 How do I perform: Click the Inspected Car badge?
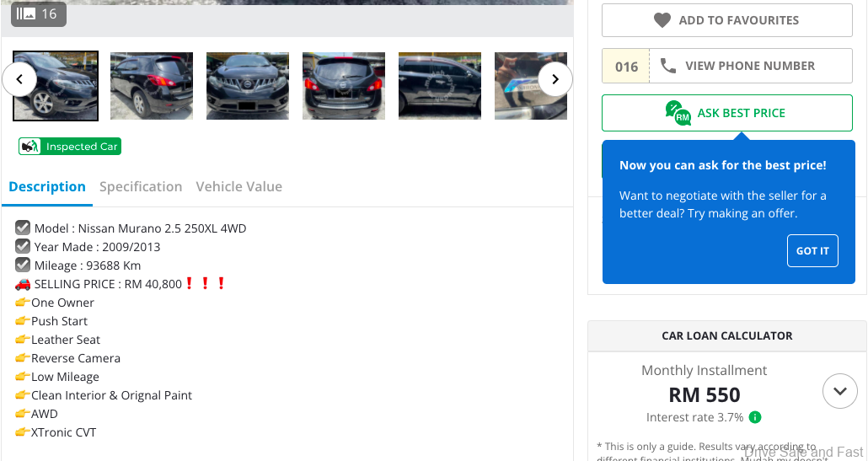[70, 147]
